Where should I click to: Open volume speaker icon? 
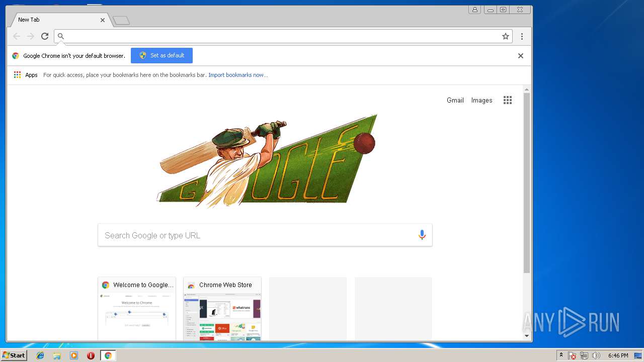(596, 355)
